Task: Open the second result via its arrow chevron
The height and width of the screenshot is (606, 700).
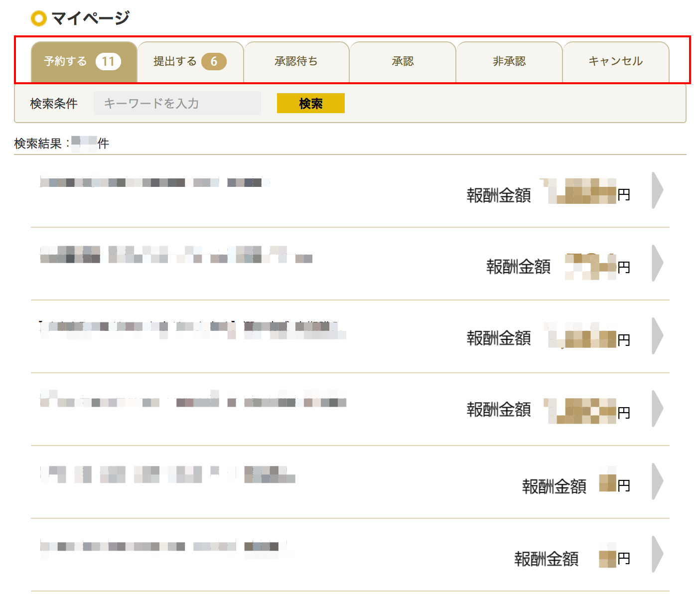Action: tap(657, 263)
